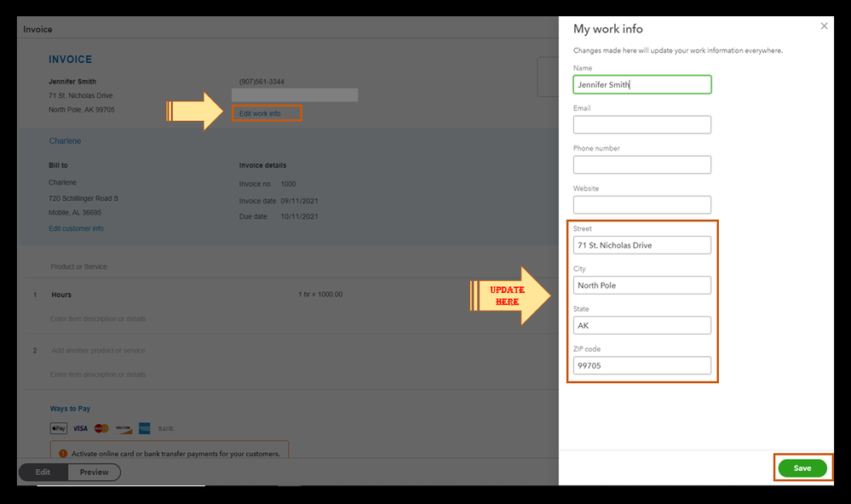Switch to the Edit view toggle
851x504 pixels.
click(x=43, y=472)
